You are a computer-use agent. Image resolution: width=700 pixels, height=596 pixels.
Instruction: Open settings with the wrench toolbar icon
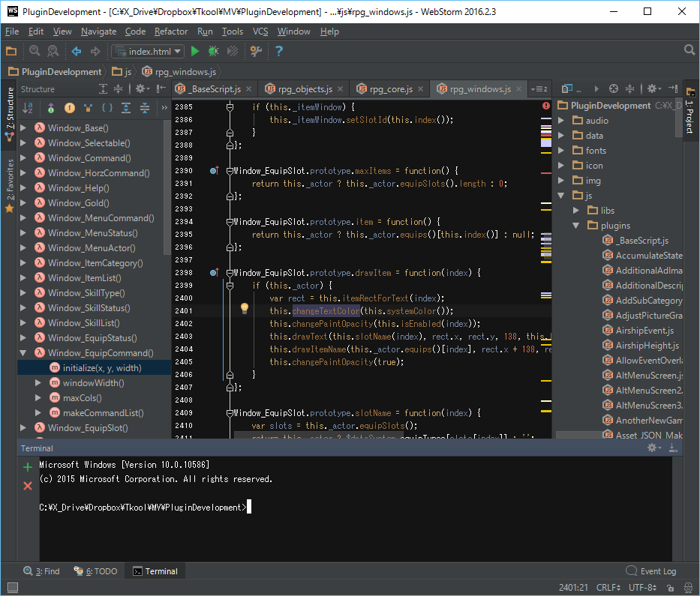pyautogui.click(x=257, y=51)
